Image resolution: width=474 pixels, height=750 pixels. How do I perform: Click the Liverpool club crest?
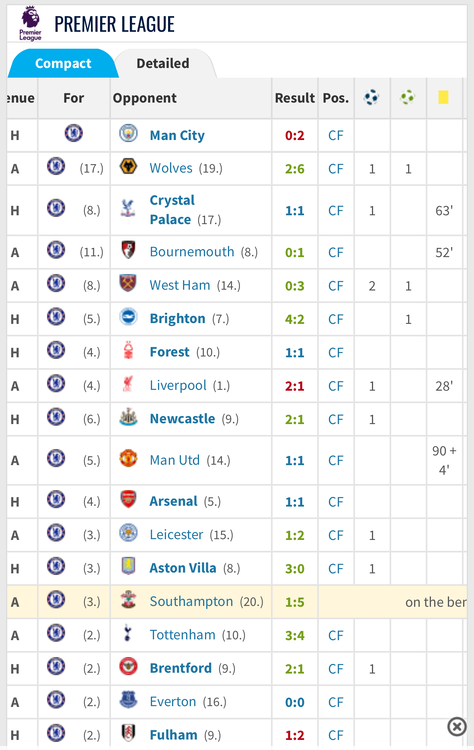128,384
